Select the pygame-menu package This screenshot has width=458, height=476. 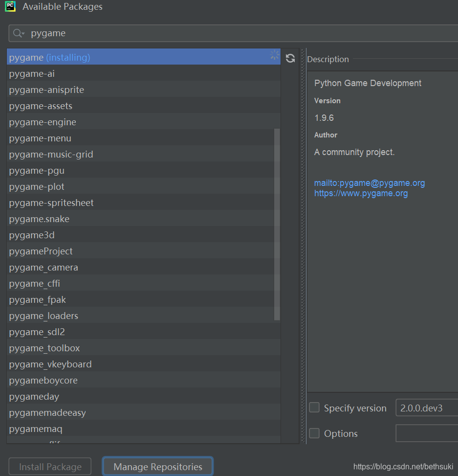coord(144,138)
